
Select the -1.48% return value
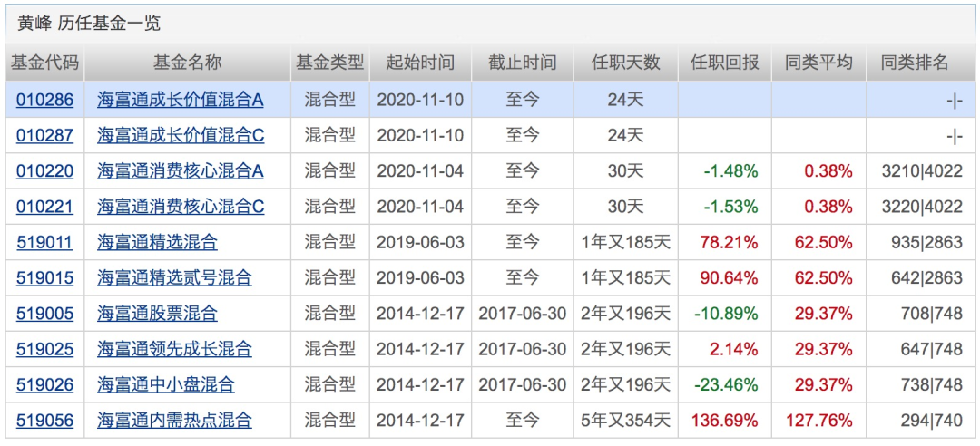click(731, 171)
